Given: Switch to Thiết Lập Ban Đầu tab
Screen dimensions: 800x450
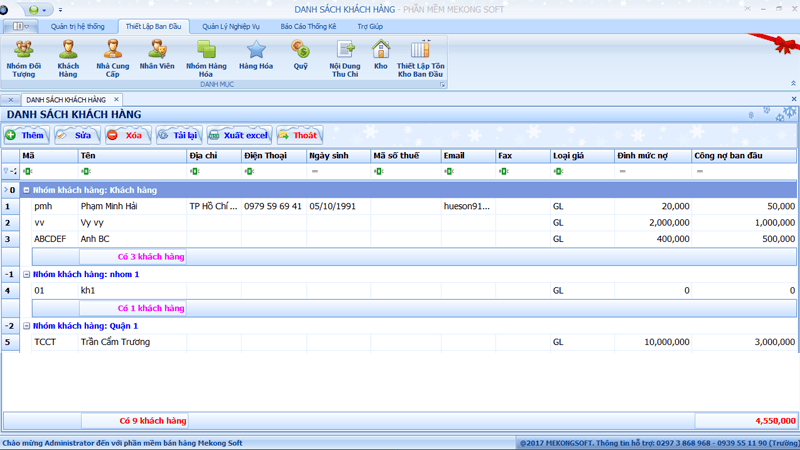Looking at the screenshot, I should [154, 27].
